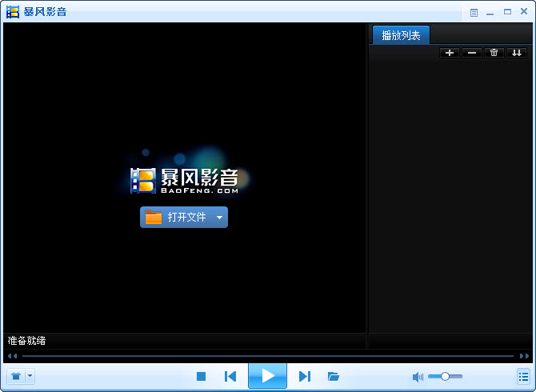Screen dimensions: 536x392
Task: Select the 播放列表 tab
Action: [401, 35]
